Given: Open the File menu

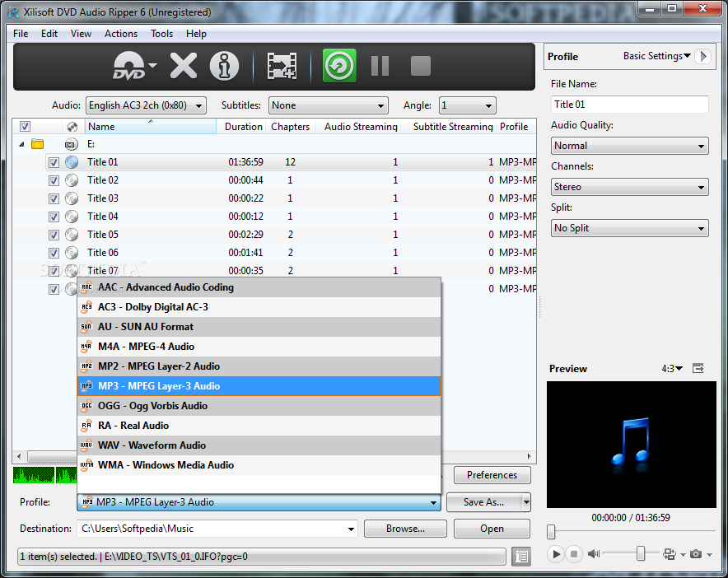Looking at the screenshot, I should coord(21,34).
